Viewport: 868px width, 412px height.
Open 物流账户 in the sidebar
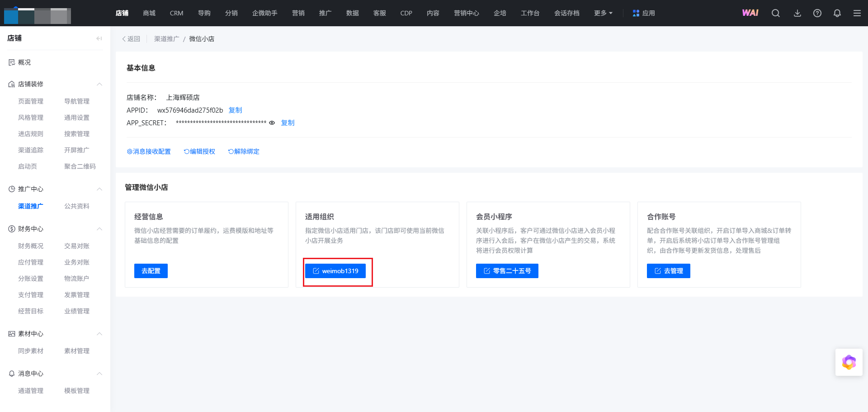pos(77,279)
